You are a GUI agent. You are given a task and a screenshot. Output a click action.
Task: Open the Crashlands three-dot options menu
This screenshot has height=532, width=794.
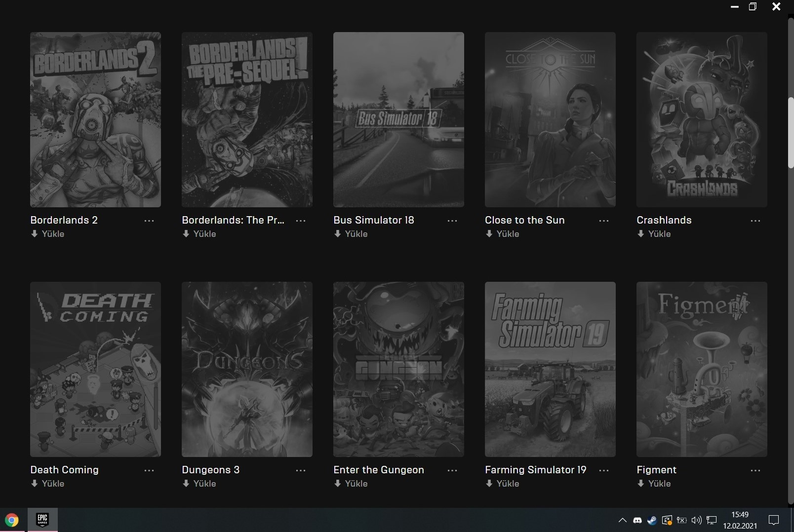(x=755, y=221)
